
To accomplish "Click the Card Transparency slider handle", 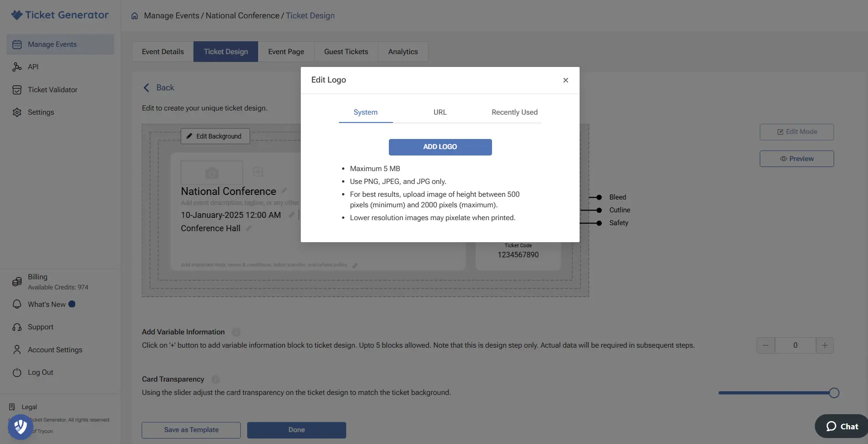I will tap(834, 393).
